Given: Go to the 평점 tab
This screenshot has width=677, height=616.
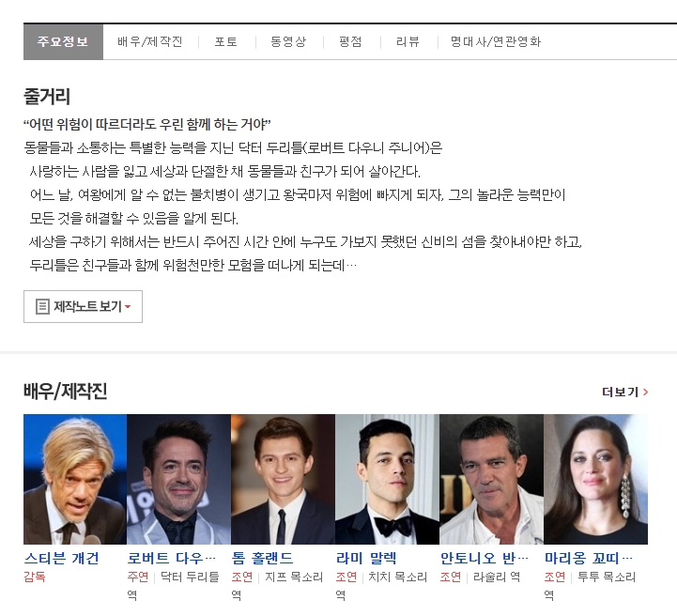Looking at the screenshot, I should pos(350,42).
